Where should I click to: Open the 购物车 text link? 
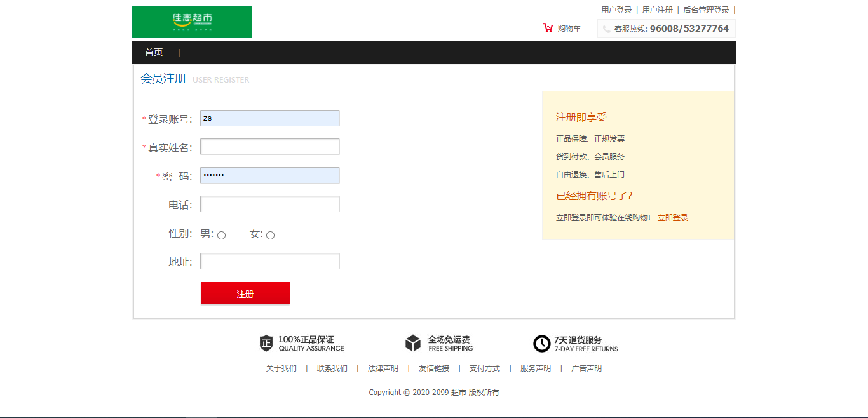point(569,29)
